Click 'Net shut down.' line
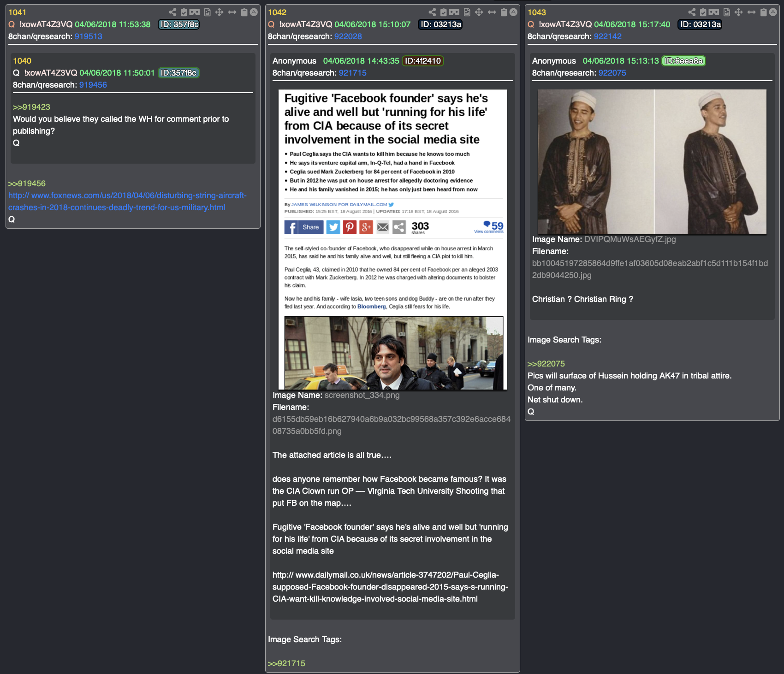The height and width of the screenshot is (674, 784). 555,400
